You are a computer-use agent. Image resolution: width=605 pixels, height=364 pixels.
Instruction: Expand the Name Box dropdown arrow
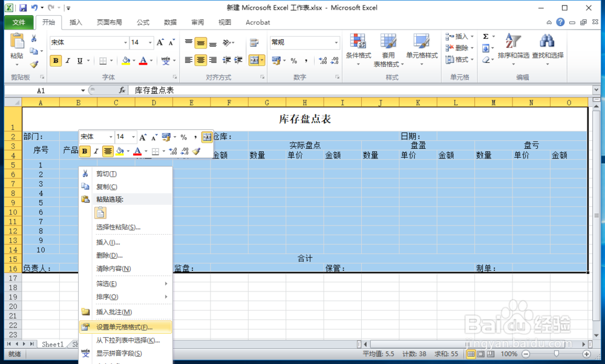[x=83, y=91]
